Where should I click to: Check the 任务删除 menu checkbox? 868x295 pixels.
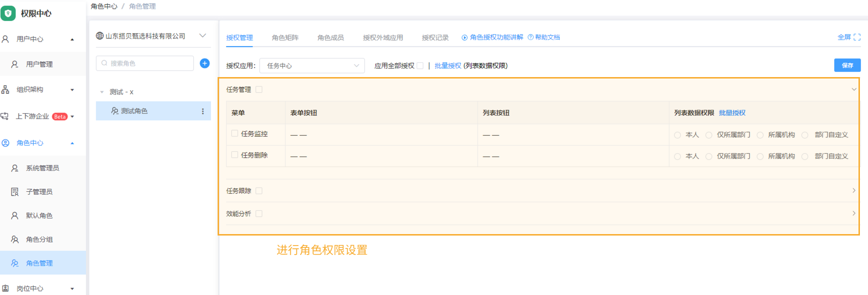[x=235, y=155]
